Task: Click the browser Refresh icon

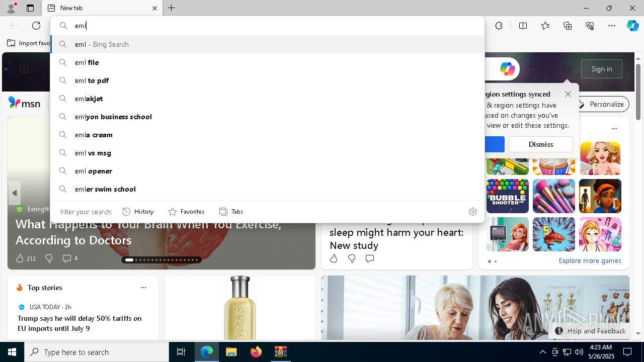Action: [x=36, y=26]
